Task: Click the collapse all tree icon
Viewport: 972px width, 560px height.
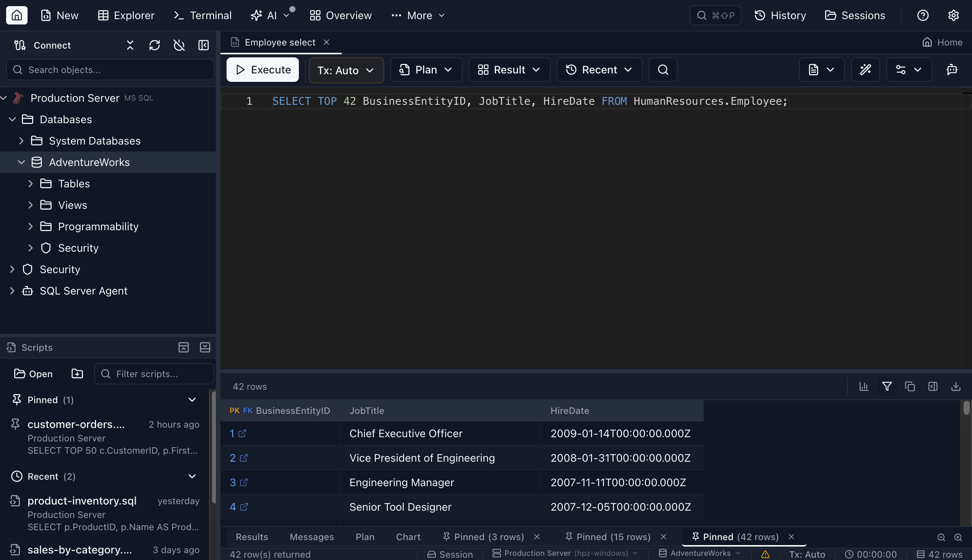Action: 130,46
